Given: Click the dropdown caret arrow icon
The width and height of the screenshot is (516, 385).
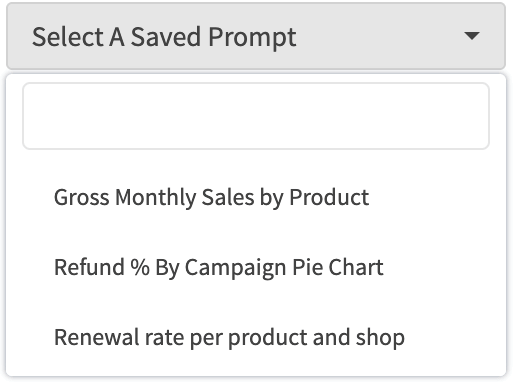Looking at the screenshot, I should click(472, 36).
